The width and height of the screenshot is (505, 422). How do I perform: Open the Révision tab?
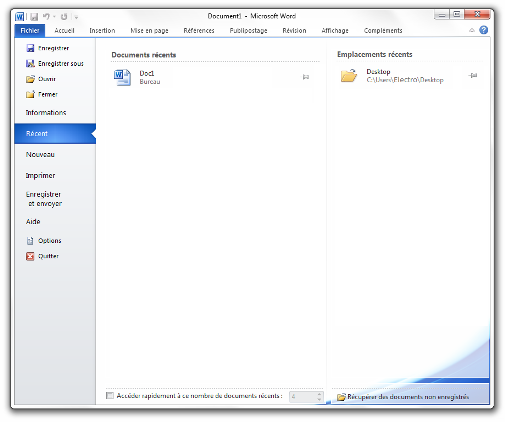[294, 31]
